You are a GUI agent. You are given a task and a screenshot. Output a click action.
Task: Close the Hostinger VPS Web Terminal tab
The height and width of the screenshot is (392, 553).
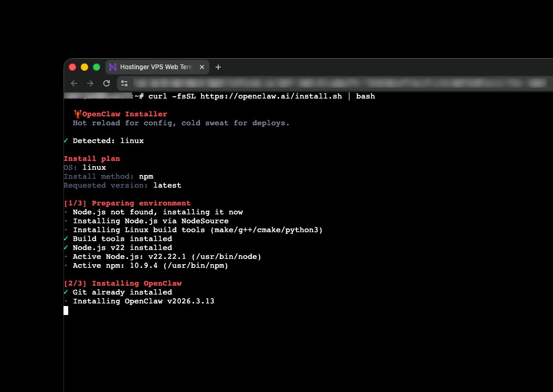coord(202,67)
